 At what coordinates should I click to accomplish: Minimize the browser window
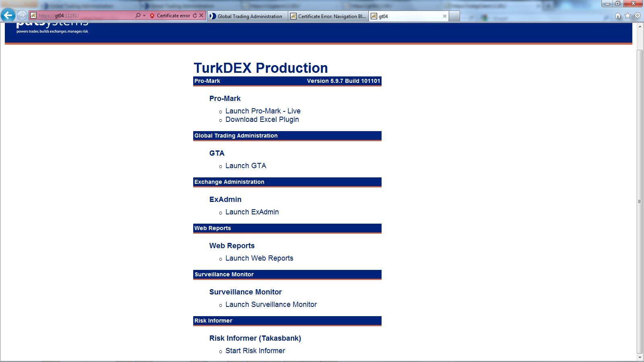[x=607, y=4]
